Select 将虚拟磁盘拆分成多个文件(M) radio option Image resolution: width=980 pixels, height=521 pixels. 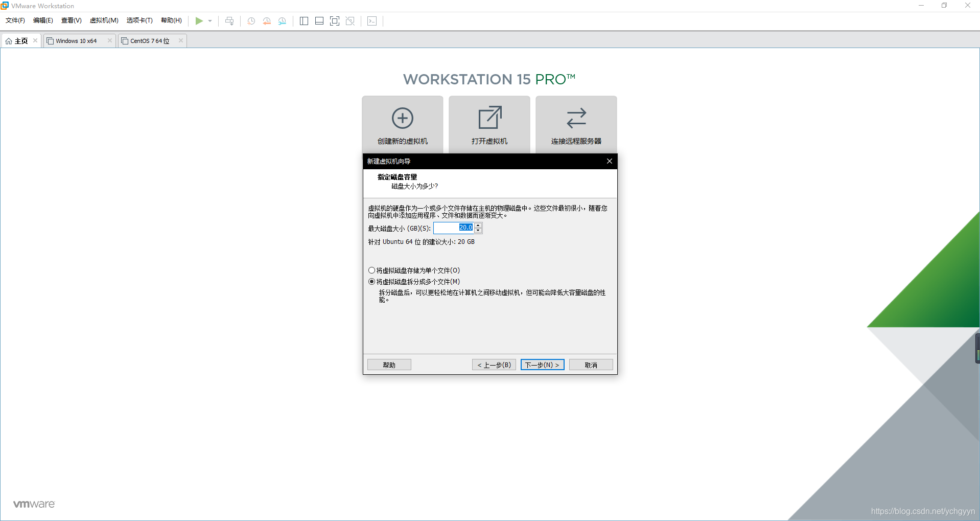click(x=414, y=282)
